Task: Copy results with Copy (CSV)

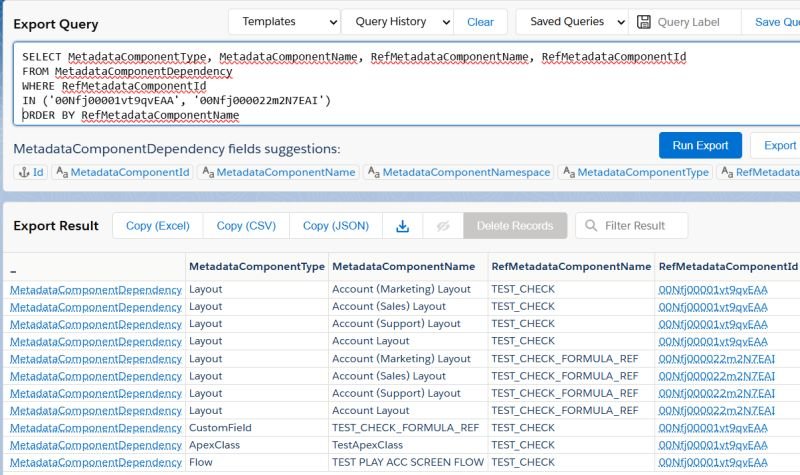Action: coord(246,226)
